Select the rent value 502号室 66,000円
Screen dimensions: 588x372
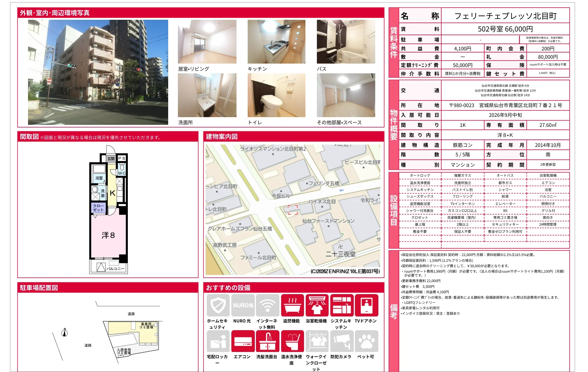pos(505,29)
